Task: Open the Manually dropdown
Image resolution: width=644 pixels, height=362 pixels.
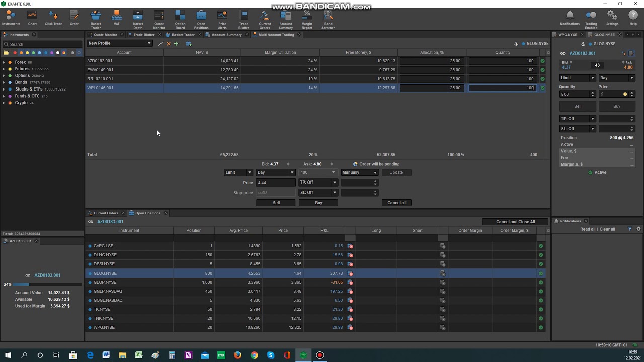Action: pos(359,172)
